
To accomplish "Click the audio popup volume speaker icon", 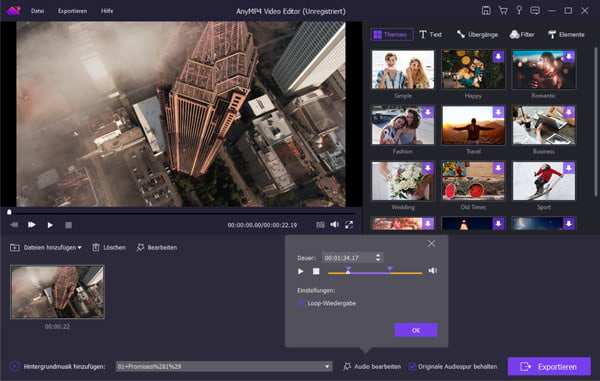I will (432, 271).
